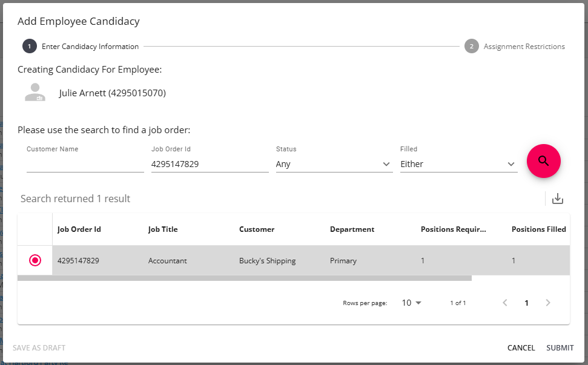This screenshot has height=365, width=588.
Task: Open the Status dropdown
Action: (x=334, y=164)
